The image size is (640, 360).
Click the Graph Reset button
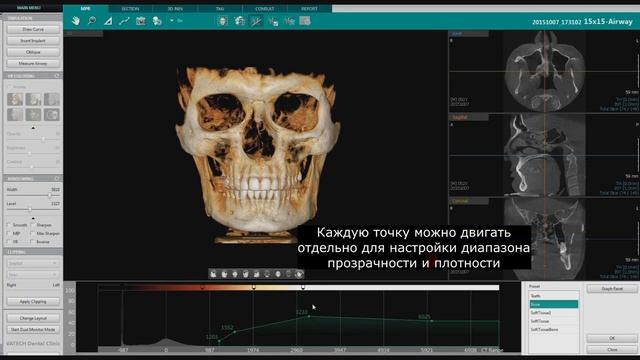coord(612,289)
